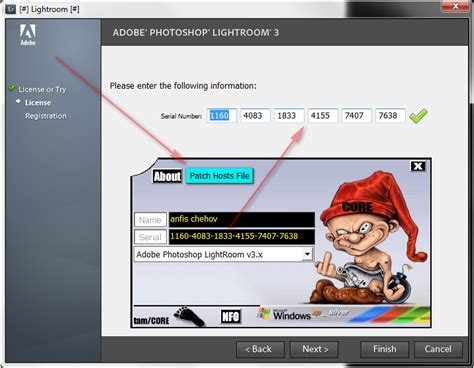Click the Name label in keygen
Image resolution: width=474 pixels, height=368 pixels.
tap(150, 220)
